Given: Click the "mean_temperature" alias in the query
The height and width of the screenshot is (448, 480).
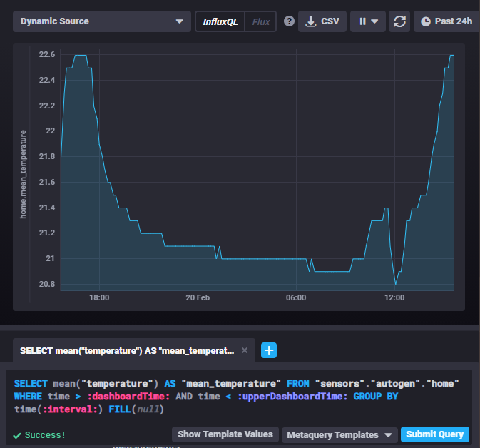Looking at the screenshot, I should (231, 384).
